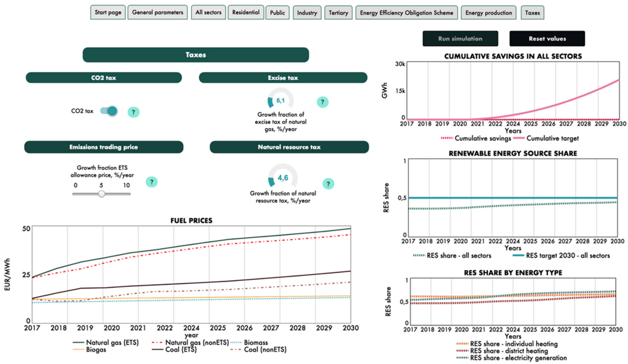Screen dimensions: 628x364
Task: Click help icon next to CO2 tax toggle
Action: click(133, 112)
